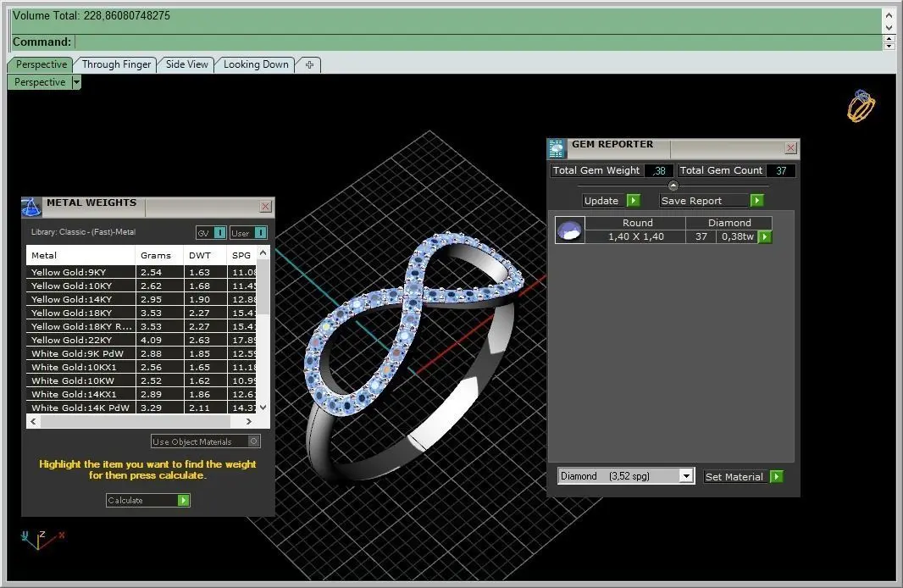Click the Calculate button
The width and height of the screenshot is (903, 588).
[147, 500]
